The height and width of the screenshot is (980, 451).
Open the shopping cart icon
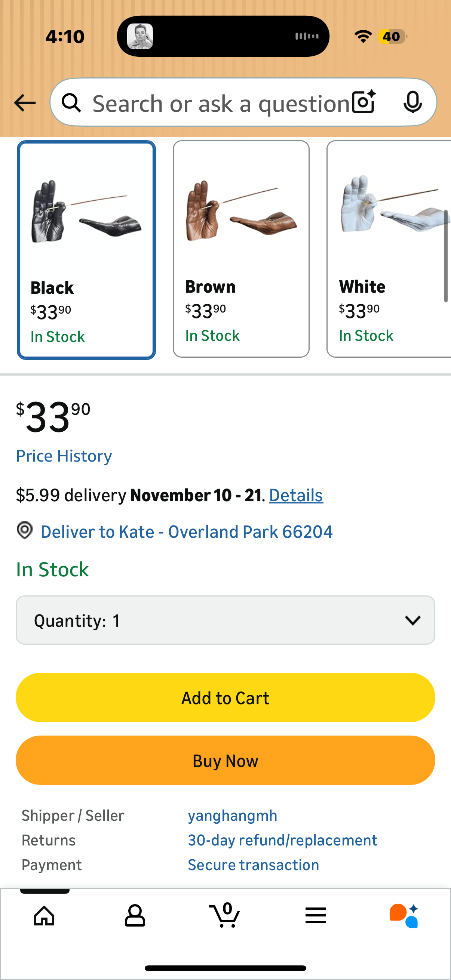(x=225, y=915)
